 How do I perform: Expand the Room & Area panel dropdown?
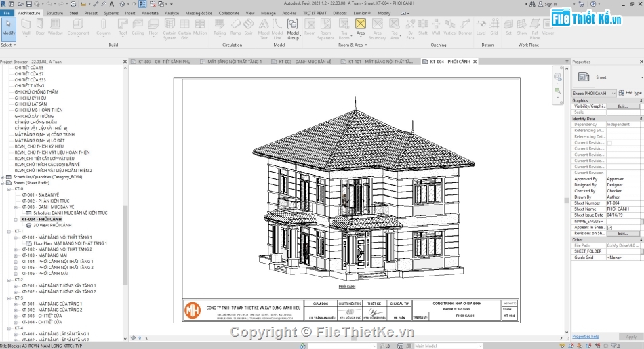coord(353,45)
